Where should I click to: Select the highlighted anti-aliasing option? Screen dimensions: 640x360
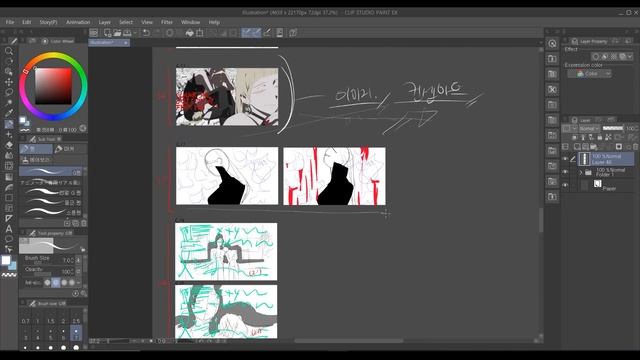[56, 282]
